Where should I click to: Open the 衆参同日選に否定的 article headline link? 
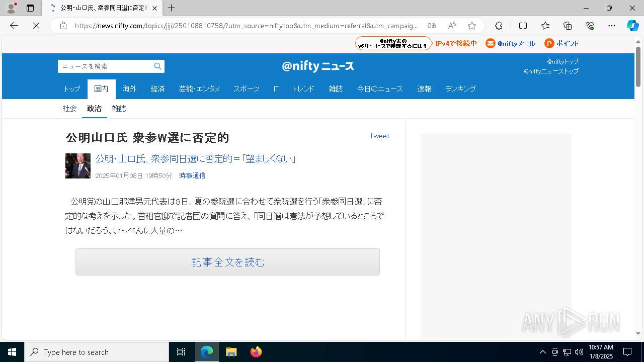[x=195, y=159]
